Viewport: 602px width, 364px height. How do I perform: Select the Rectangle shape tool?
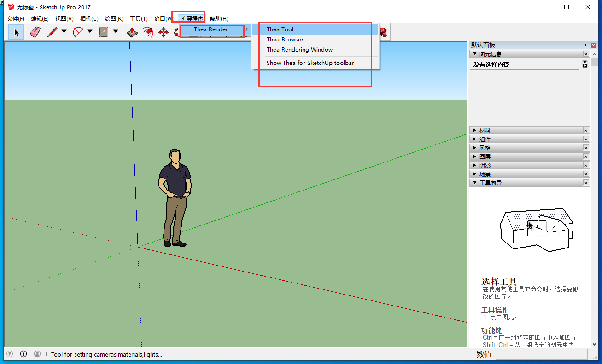(x=104, y=32)
